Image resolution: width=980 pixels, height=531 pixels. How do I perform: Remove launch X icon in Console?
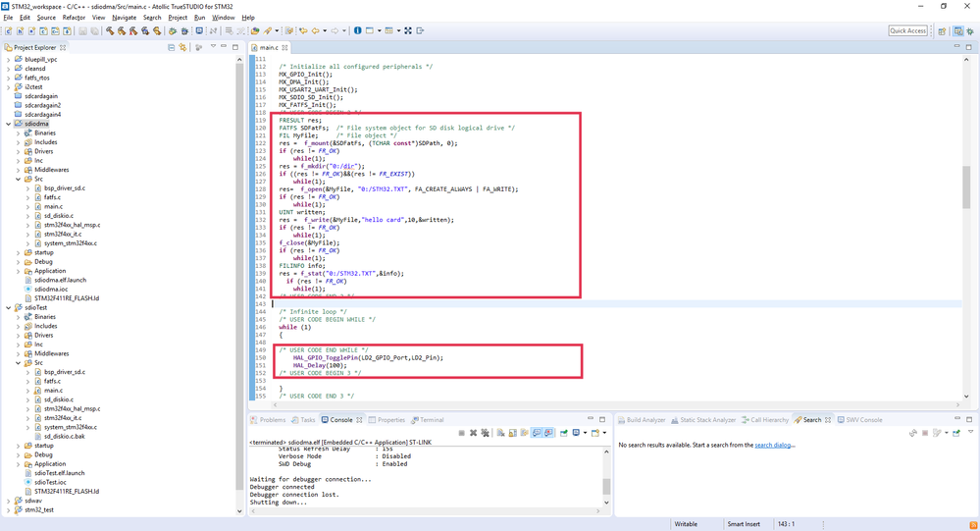point(473,433)
